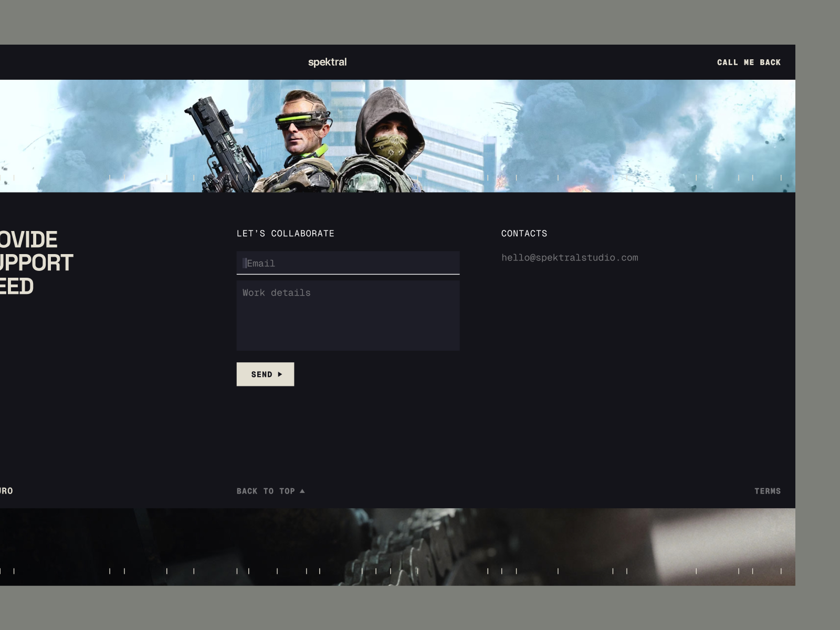Click into the Work details text area
840x630 pixels.
tap(348, 316)
